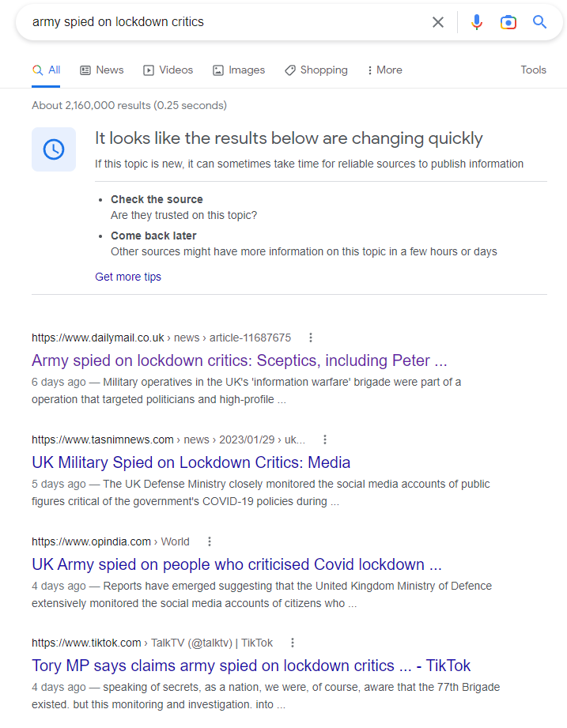Switch to the News tab
Image resolution: width=567 pixels, height=728 pixels.
[102, 70]
